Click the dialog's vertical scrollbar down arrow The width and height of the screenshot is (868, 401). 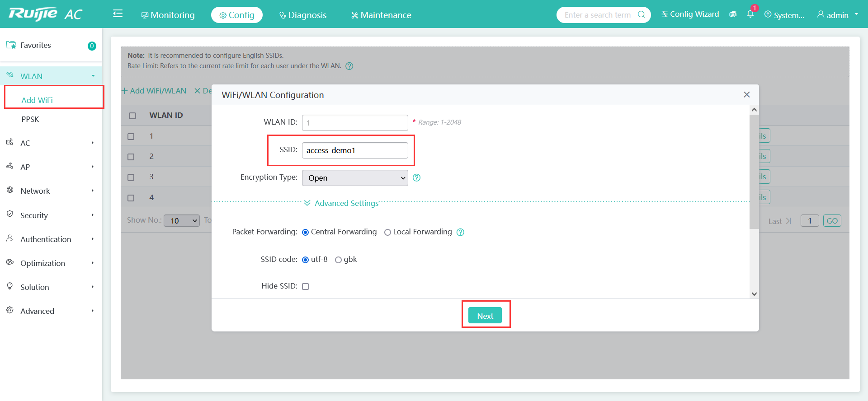click(x=754, y=294)
